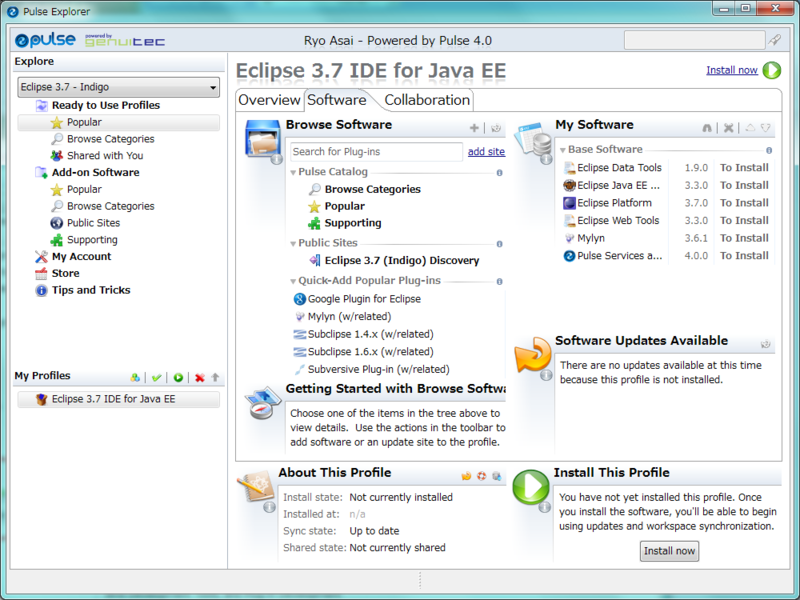Click the down arrow icon in My Software header
Image resolution: width=800 pixels, height=600 pixels.
(766, 128)
